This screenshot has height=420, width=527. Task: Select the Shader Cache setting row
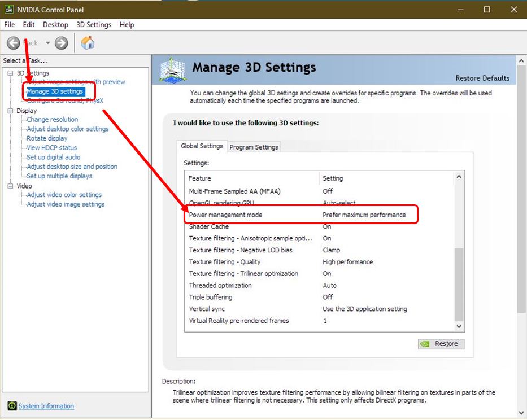319,226
